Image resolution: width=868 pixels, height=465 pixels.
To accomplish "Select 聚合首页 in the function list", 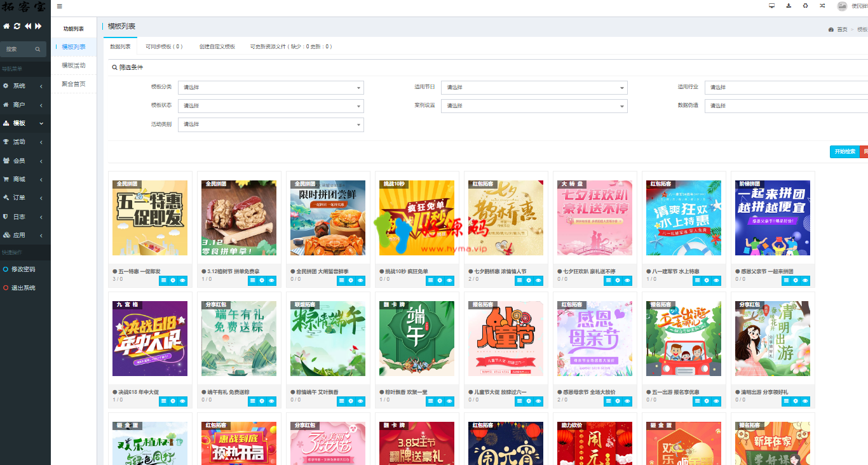I will (74, 84).
